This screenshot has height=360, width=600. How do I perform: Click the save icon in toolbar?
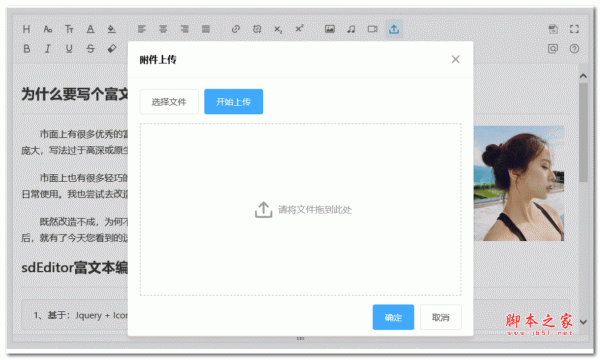tap(553, 29)
